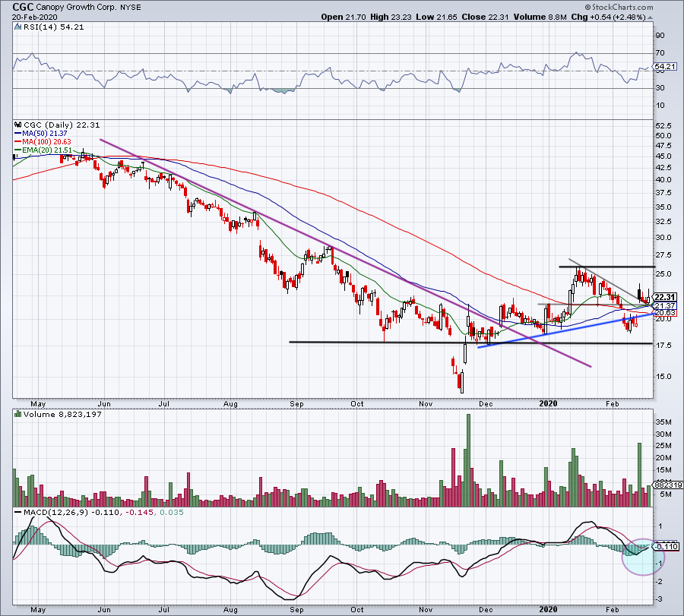Image resolution: width=684 pixels, height=616 pixels.
Task: Click the 8823197 volume tag on right axis
Action: pos(668,485)
